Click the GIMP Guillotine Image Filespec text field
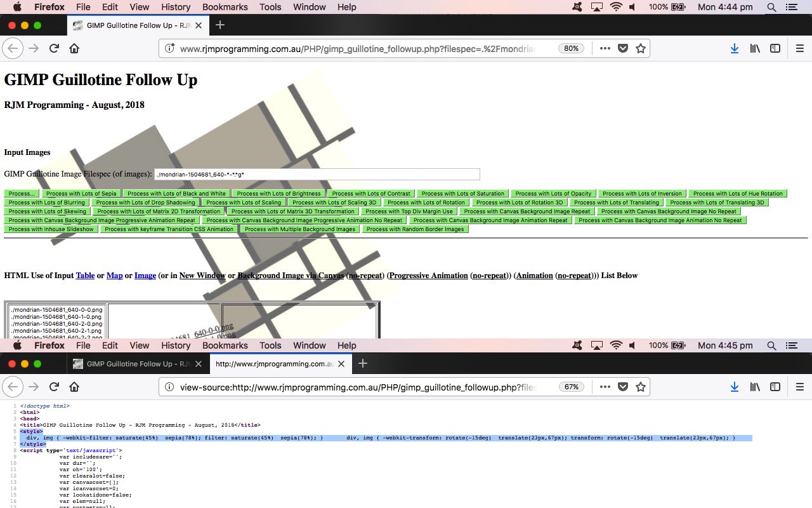812x508 pixels. point(317,174)
